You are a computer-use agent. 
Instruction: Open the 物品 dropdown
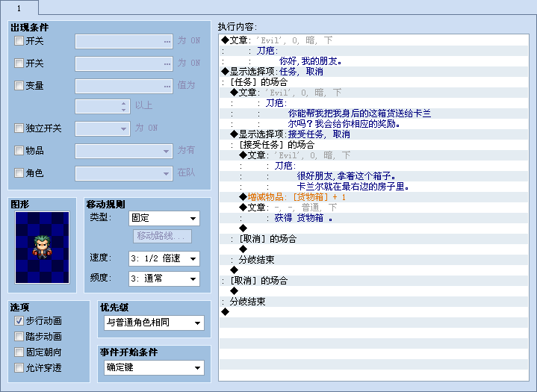pyautogui.click(x=124, y=151)
